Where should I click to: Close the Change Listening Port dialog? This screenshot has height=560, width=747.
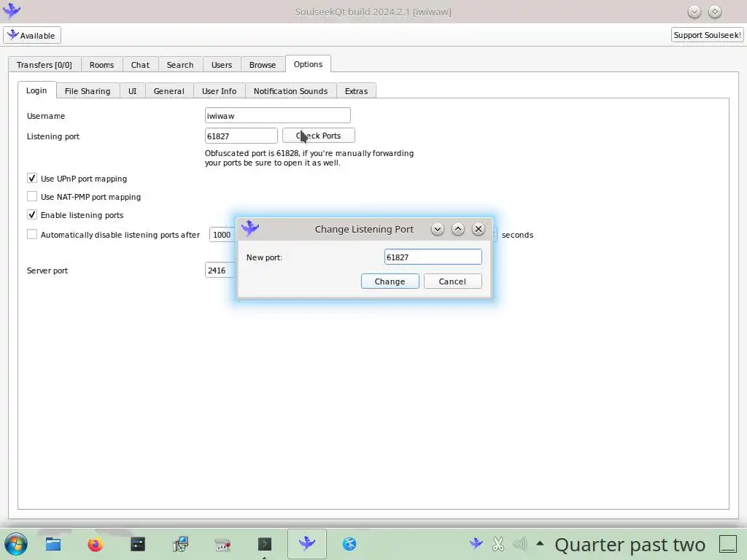(x=479, y=229)
